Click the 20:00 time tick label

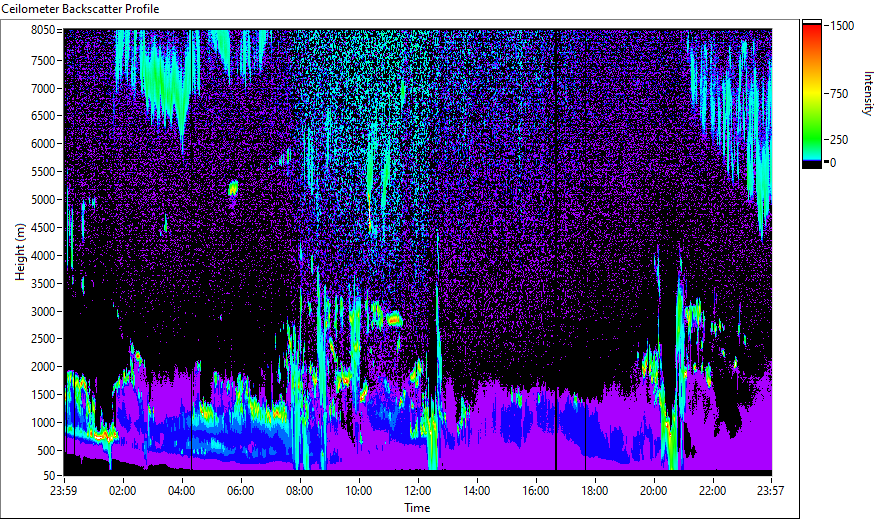(653, 491)
